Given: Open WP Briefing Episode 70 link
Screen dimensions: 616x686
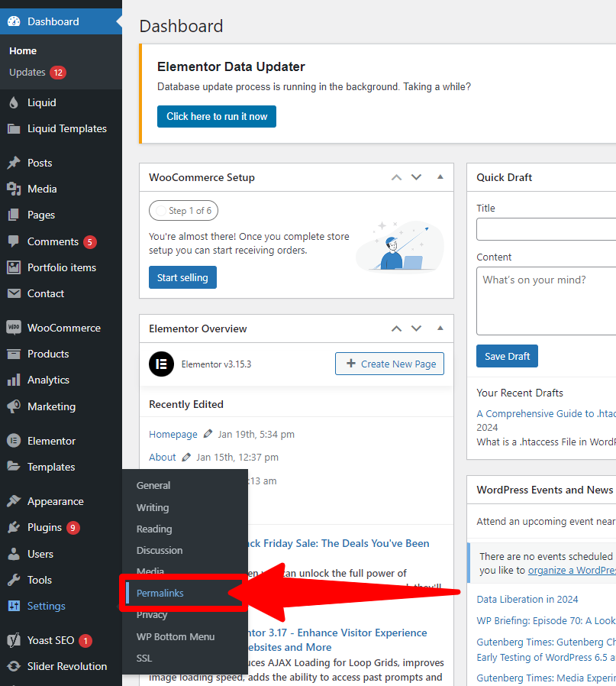Looking at the screenshot, I should (x=546, y=620).
